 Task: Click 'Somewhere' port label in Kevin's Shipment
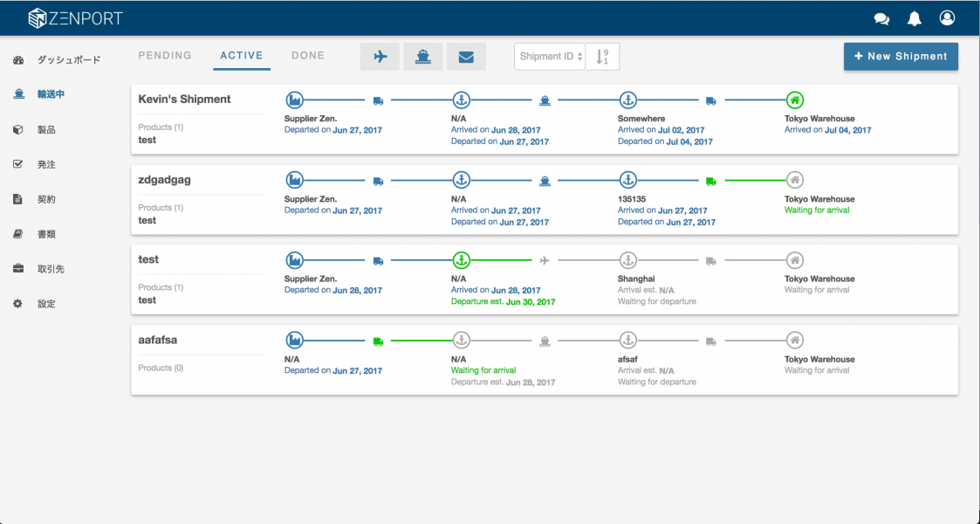click(x=641, y=119)
